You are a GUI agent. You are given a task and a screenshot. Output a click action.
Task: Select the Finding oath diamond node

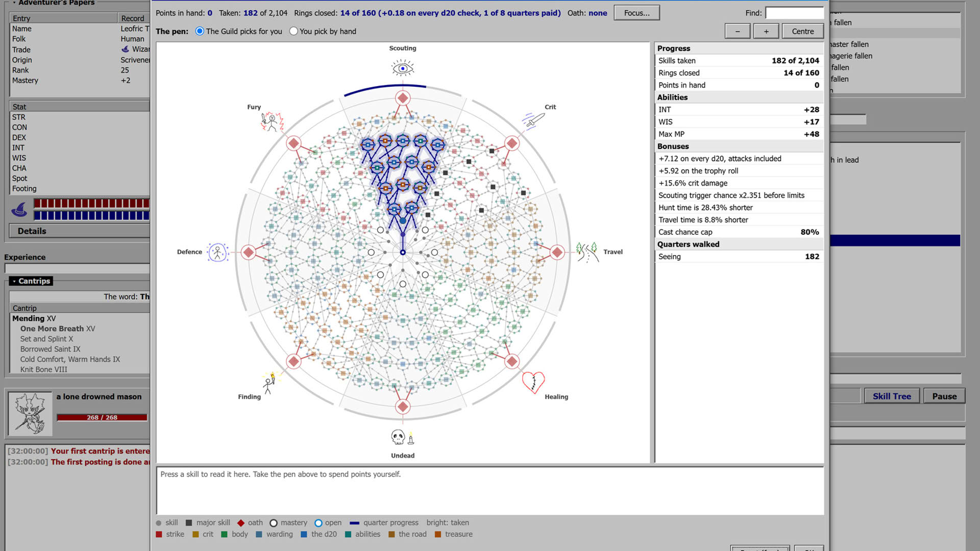pos(293,361)
